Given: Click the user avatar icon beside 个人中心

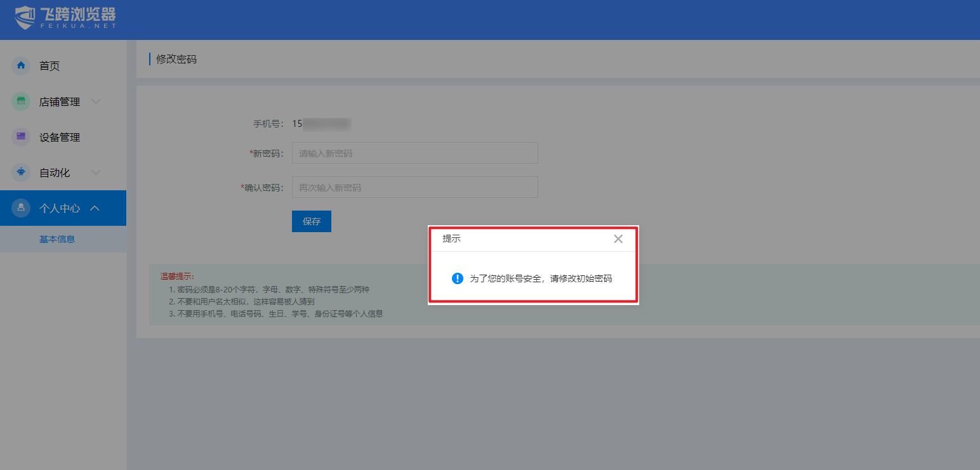Looking at the screenshot, I should pos(21,208).
